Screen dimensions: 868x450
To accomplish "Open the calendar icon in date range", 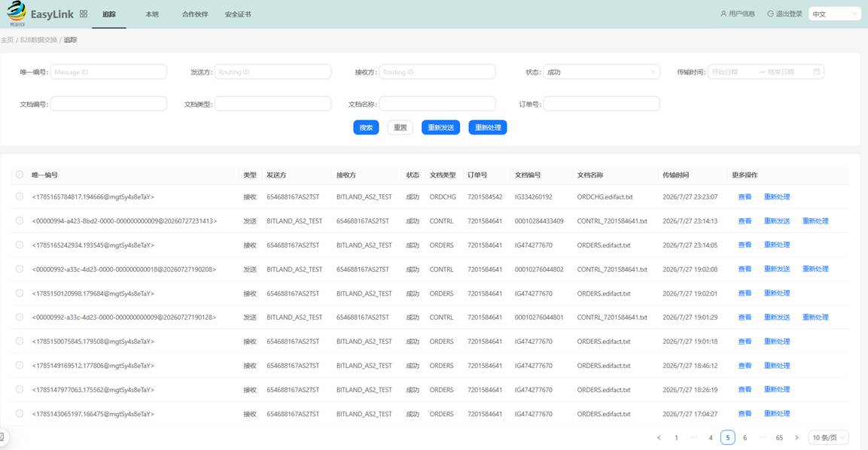I will click(817, 72).
